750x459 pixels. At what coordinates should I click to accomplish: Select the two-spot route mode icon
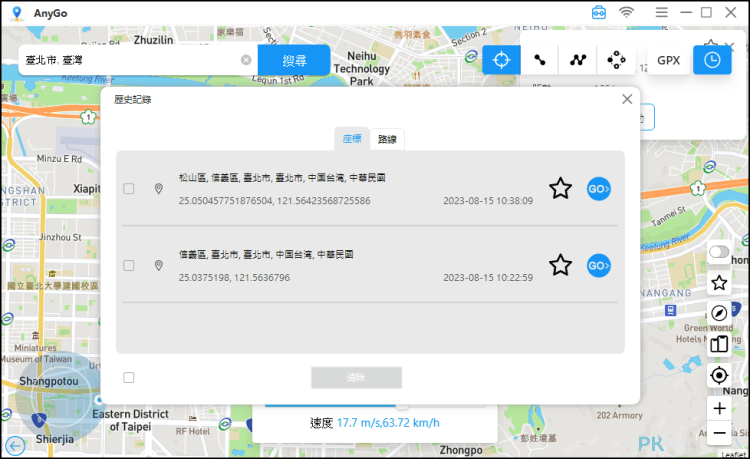540,60
